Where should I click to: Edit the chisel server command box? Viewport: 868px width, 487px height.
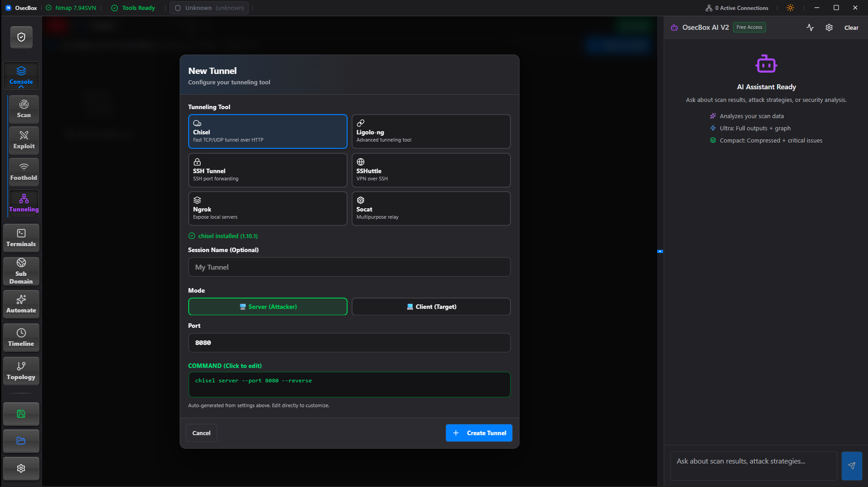[349, 385]
